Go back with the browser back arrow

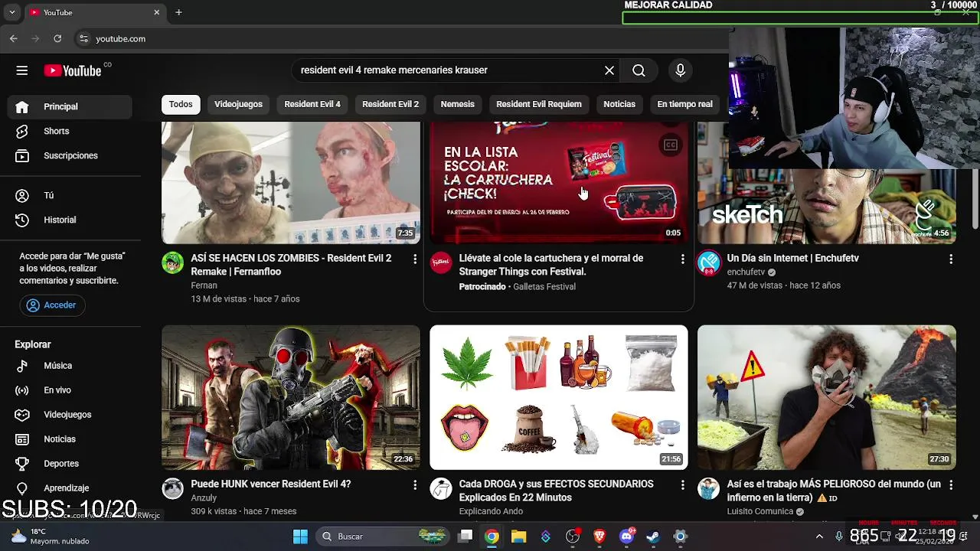point(13,38)
